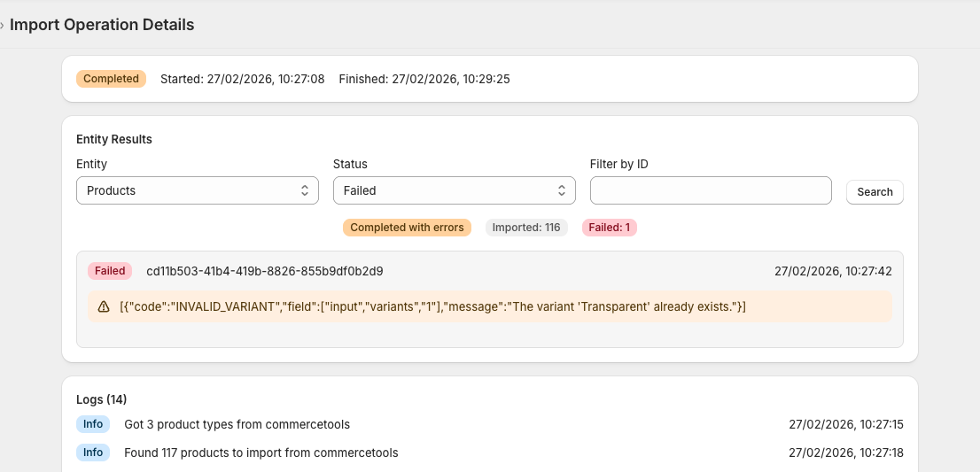The image size is (980, 472).
Task: Open the Status dropdown showing Failed
Action: point(454,190)
